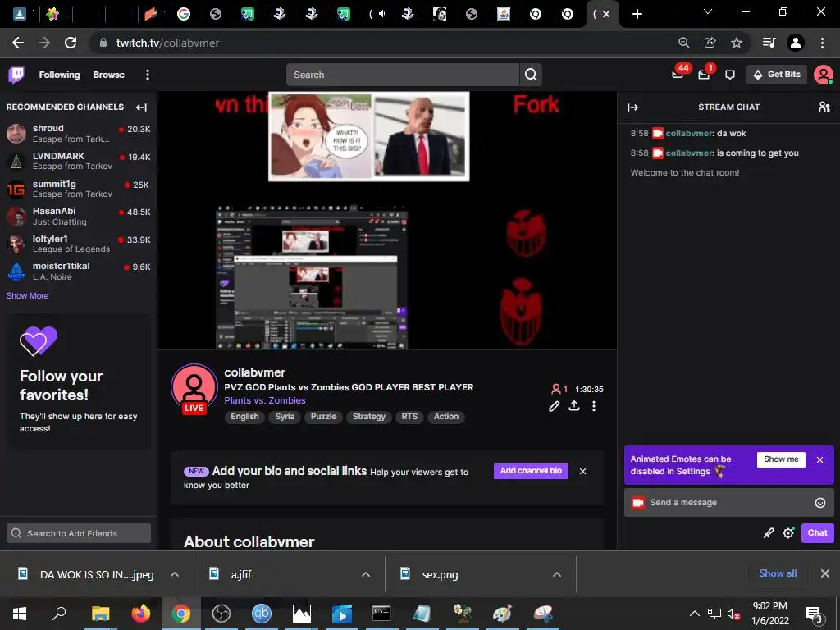The height and width of the screenshot is (630, 840).
Task: Open Plants vs. Zombies category link
Action: [x=265, y=400]
